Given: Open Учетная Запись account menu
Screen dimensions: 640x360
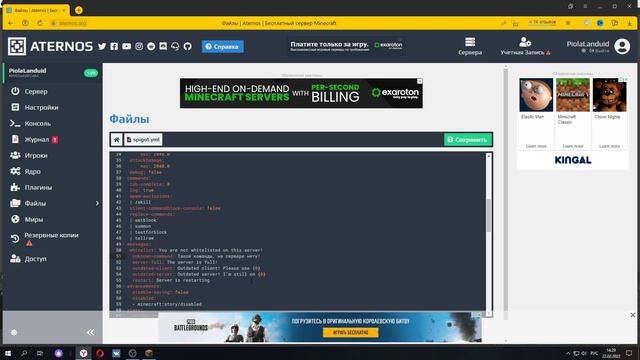Looking at the screenshot, I should point(525,46).
